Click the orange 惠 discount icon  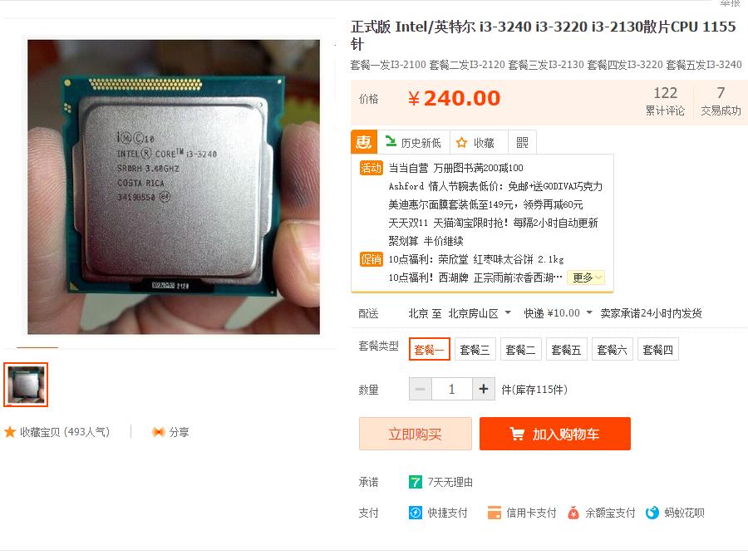(364, 142)
